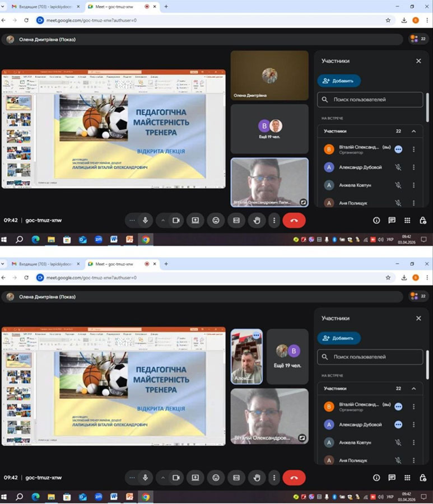This screenshot has height=504, width=433.
Task: Toggle the camera button in the top screenshot
Action: click(x=176, y=221)
